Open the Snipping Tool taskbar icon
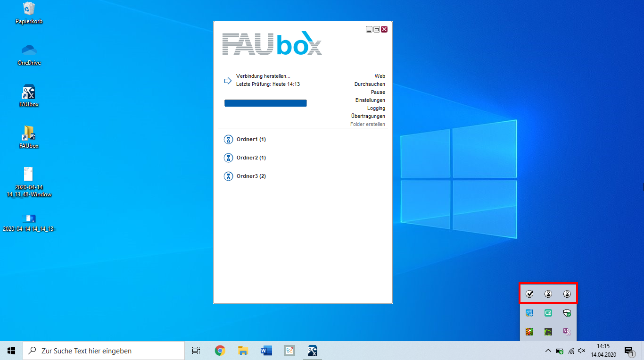Viewport: 644px width, 360px height. click(x=289, y=351)
